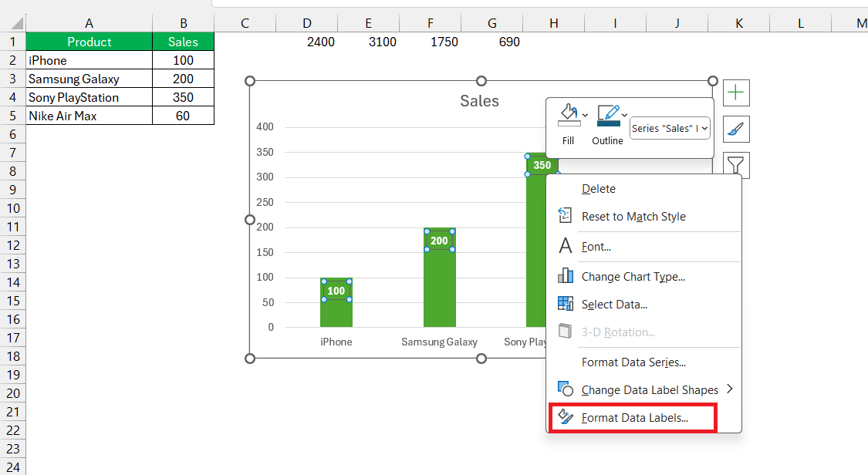Click the Fill paint bucket icon
The width and height of the screenshot is (868, 475).
(x=569, y=115)
